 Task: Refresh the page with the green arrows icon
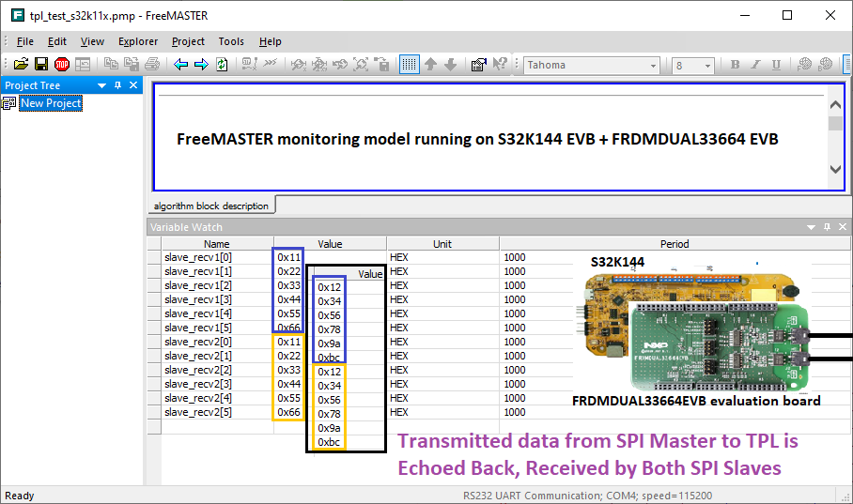(x=222, y=64)
